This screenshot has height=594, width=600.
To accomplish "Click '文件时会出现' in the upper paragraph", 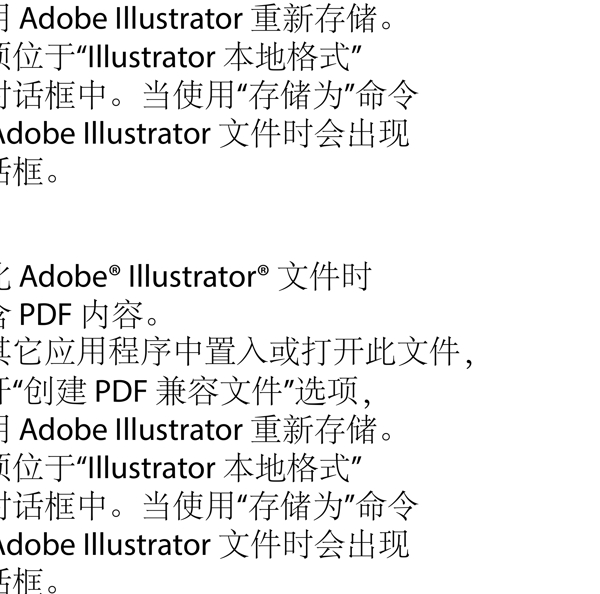I will 315,134.
